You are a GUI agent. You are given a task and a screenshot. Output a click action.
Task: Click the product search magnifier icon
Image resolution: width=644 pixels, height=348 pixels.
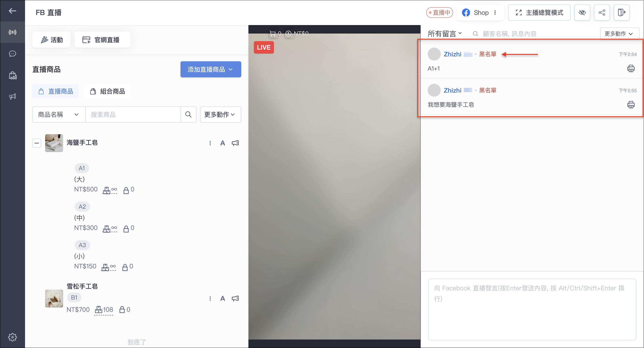(x=188, y=115)
